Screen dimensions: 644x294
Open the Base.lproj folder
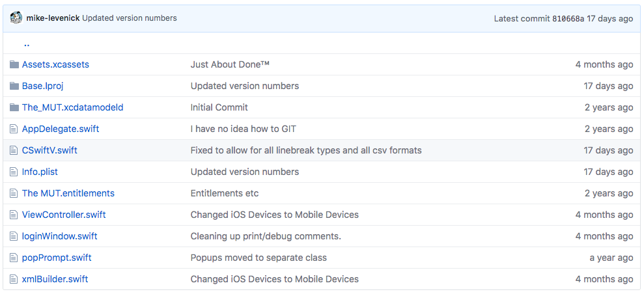click(43, 86)
